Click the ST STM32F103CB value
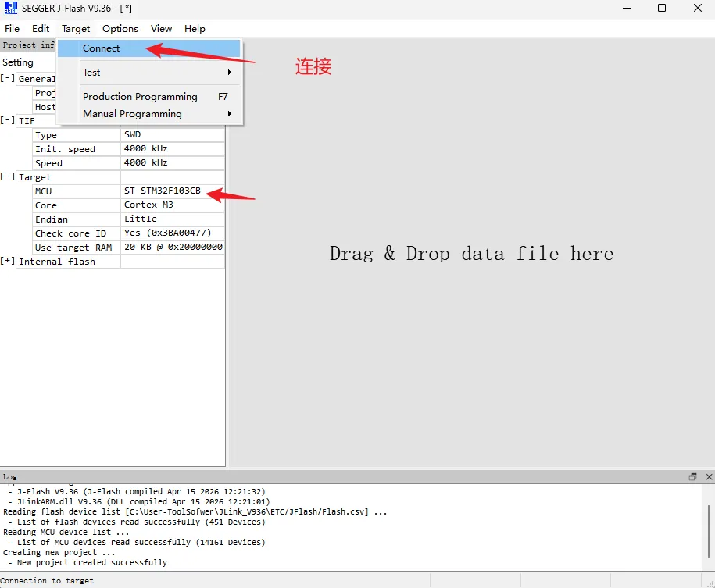The width and height of the screenshot is (715, 588). (173, 191)
